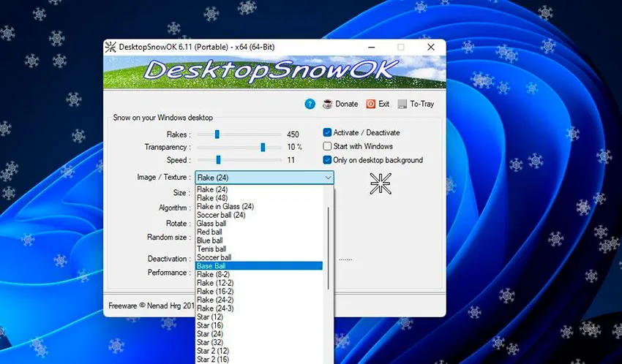
Task: Click the Exit button label
Action: [x=384, y=104]
